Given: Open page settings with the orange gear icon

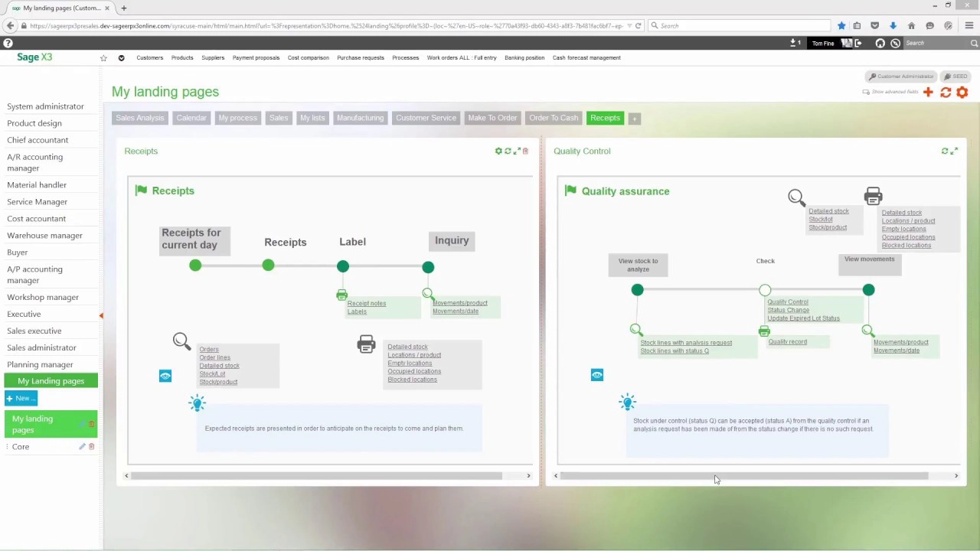Looking at the screenshot, I should tap(962, 93).
